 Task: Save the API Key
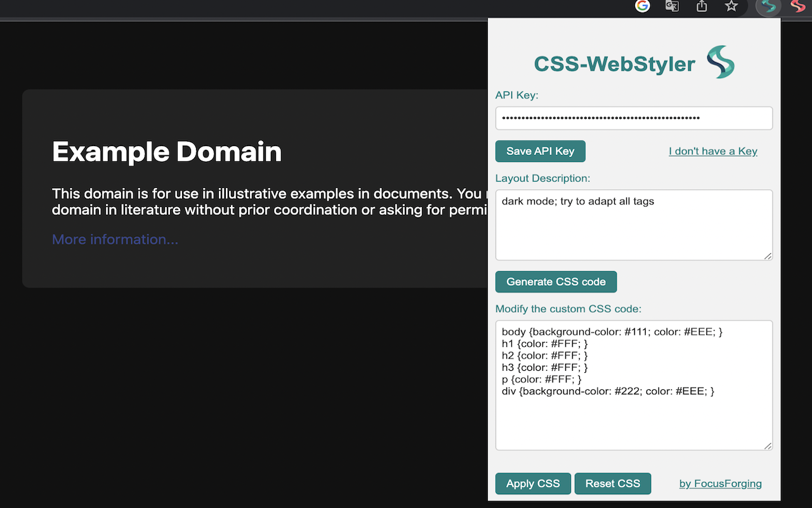(540, 151)
